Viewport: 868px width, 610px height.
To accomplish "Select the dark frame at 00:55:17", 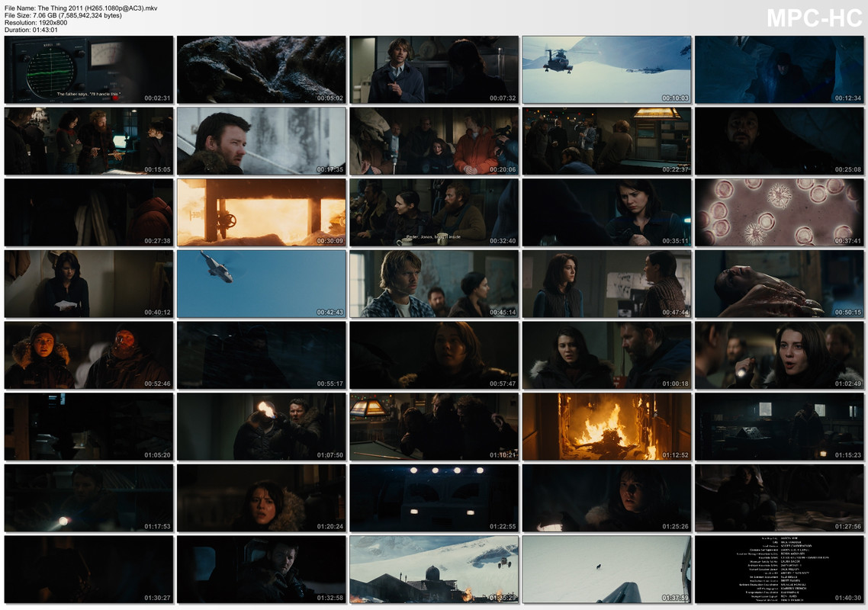I will (262, 355).
